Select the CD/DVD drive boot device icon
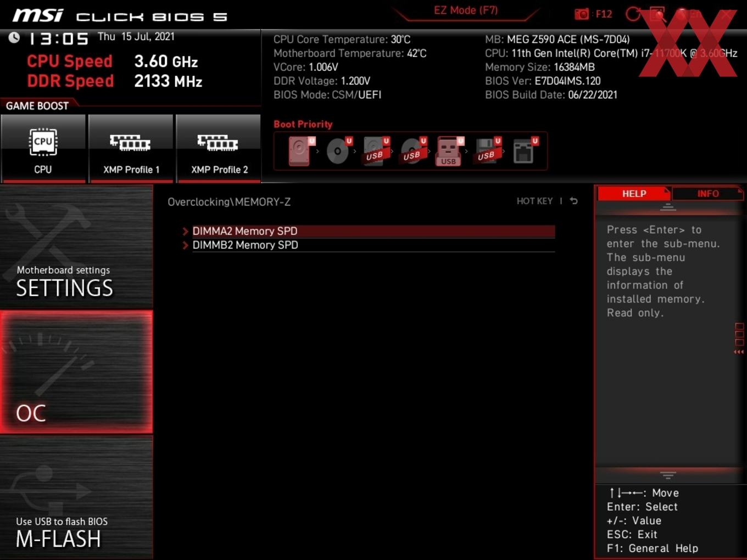The height and width of the screenshot is (560, 747). 338,151
